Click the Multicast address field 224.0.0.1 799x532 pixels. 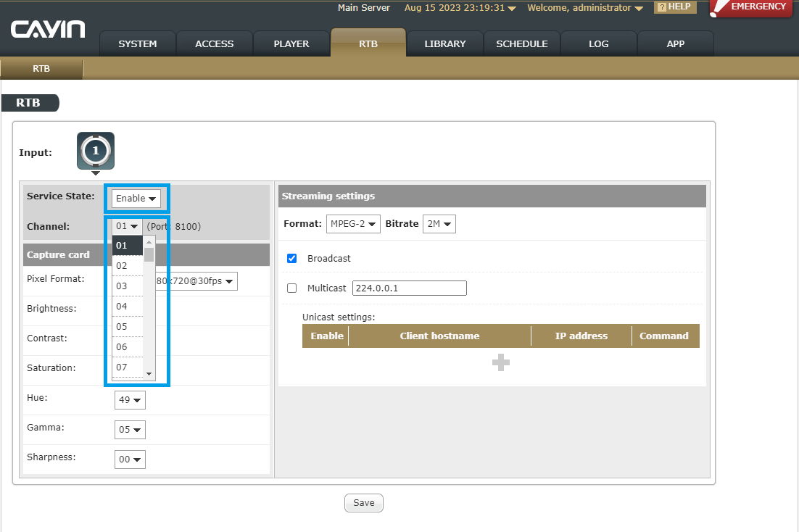(x=409, y=288)
